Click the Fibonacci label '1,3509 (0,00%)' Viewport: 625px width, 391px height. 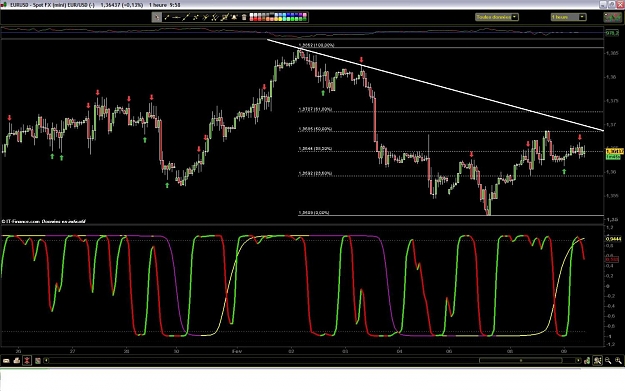[x=314, y=212]
